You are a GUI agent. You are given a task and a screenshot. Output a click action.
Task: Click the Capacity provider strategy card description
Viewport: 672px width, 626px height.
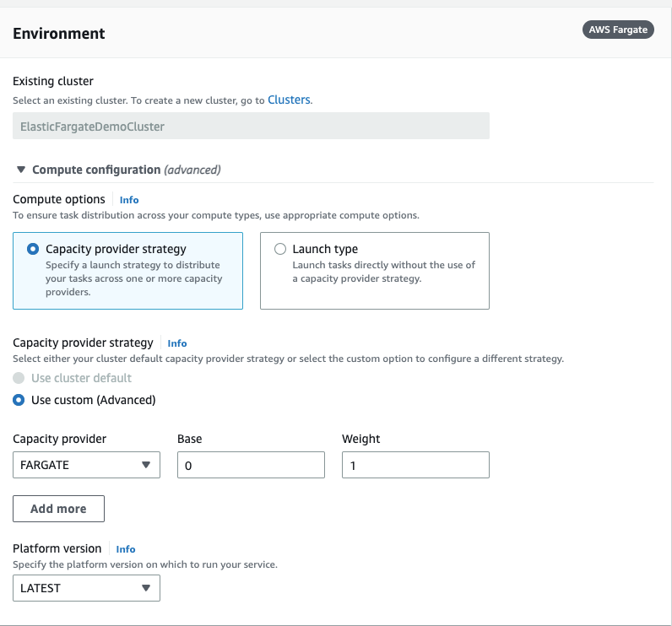[x=133, y=278]
